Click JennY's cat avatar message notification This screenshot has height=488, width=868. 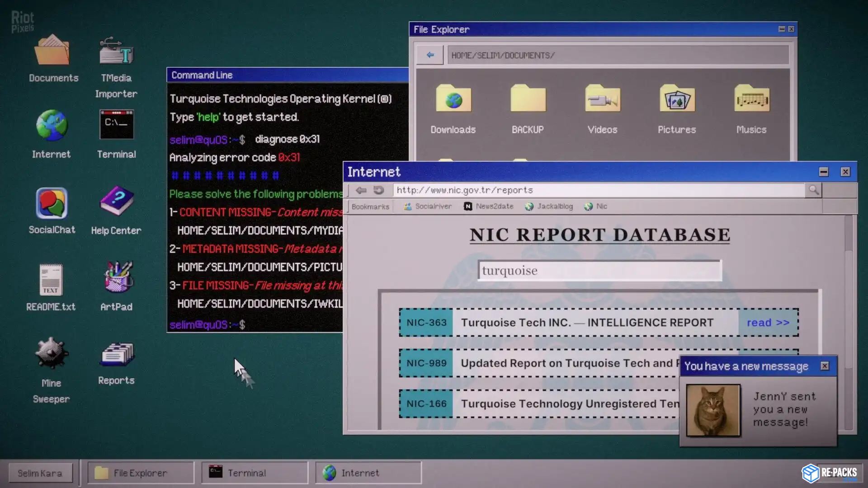tap(713, 410)
